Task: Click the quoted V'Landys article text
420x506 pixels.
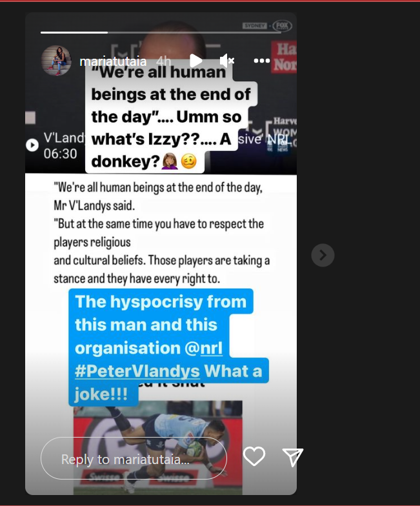Action: point(161,233)
